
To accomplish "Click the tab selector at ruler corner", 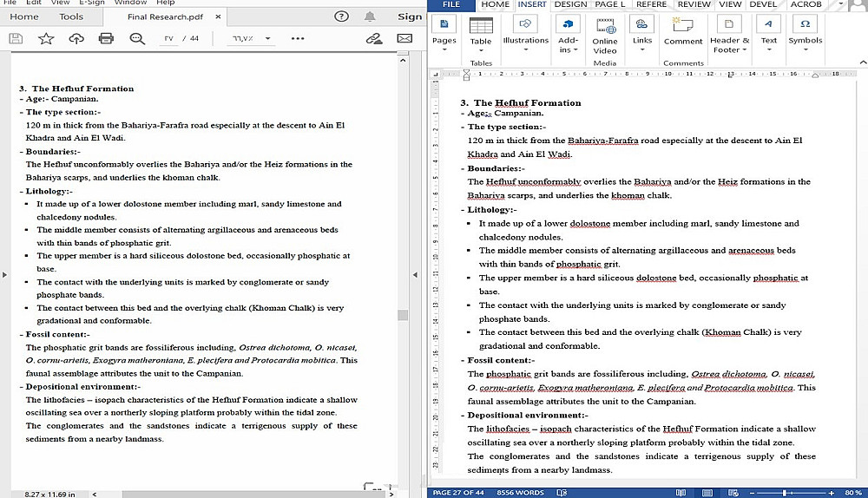I will pos(436,74).
